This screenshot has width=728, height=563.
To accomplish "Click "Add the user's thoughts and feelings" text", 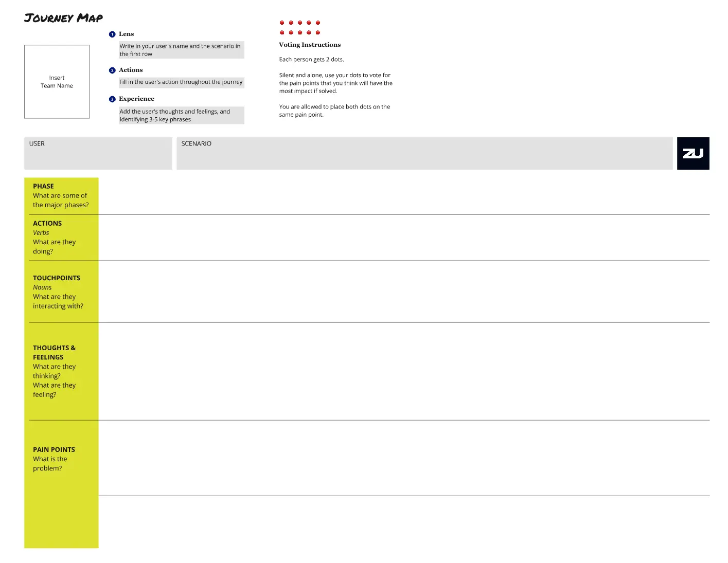I will (182, 115).
